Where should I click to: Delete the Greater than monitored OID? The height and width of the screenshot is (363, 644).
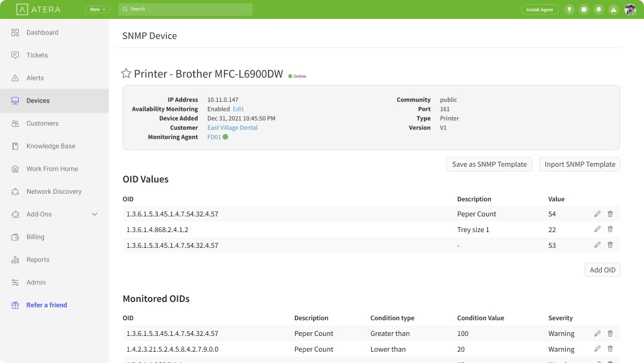610,333
